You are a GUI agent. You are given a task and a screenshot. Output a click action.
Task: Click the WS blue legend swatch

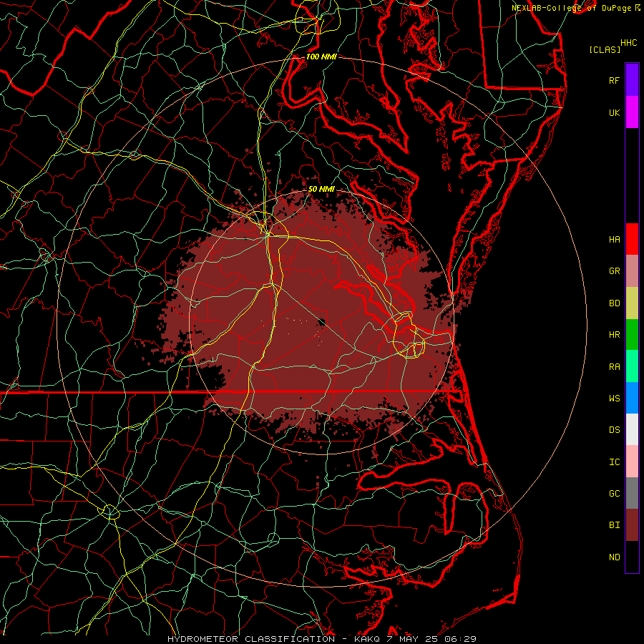[632, 398]
